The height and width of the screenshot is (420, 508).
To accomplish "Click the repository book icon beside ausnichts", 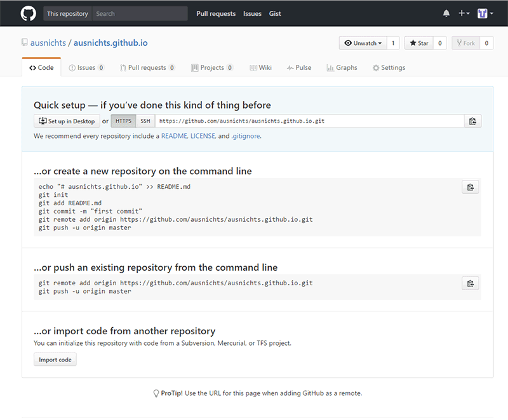I will coord(25,43).
